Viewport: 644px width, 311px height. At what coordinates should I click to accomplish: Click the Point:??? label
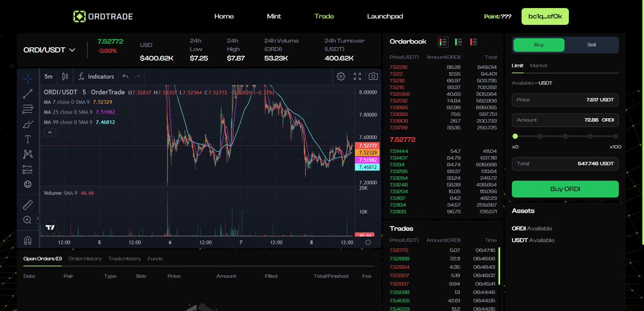(498, 17)
